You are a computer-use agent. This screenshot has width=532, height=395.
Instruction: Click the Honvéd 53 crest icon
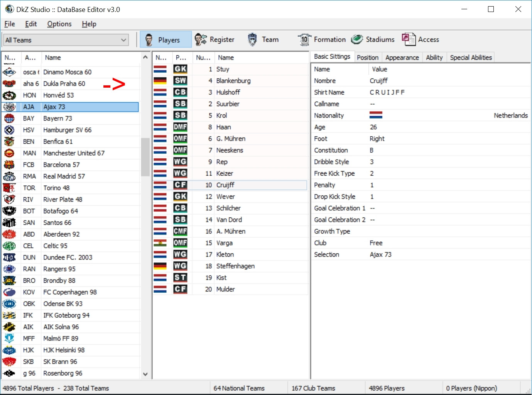(x=9, y=95)
